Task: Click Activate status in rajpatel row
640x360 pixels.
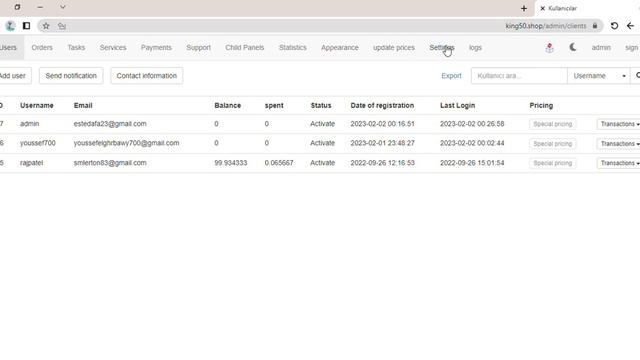Action: click(322, 162)
